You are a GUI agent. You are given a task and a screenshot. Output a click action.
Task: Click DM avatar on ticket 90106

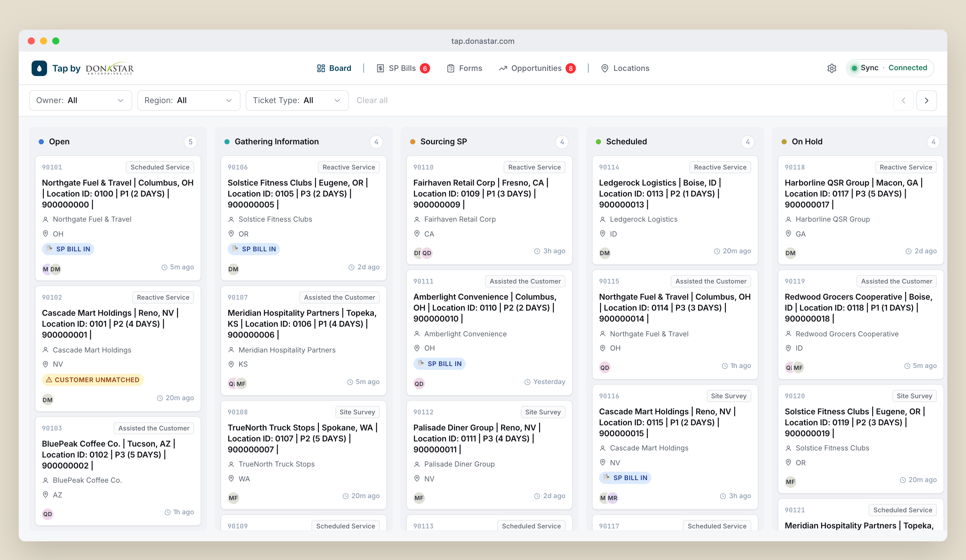coord(233,269)
